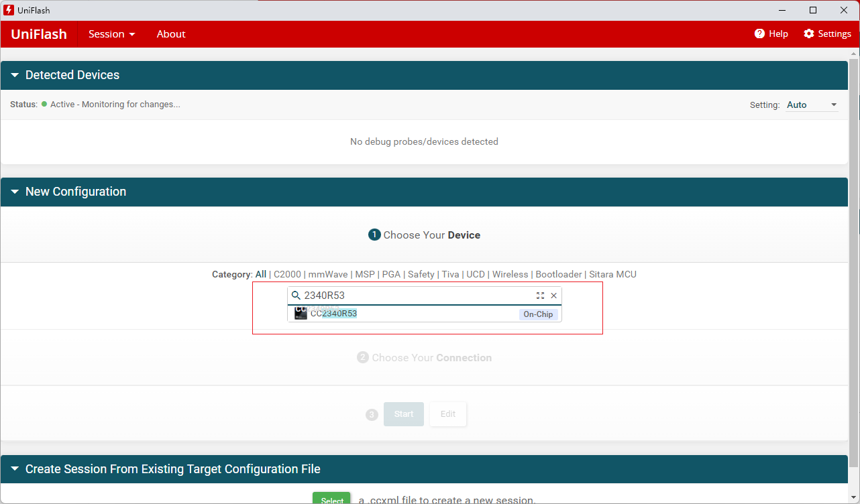
Task: Filter devices by Bootloader category
Action: [x=559, y=274]
